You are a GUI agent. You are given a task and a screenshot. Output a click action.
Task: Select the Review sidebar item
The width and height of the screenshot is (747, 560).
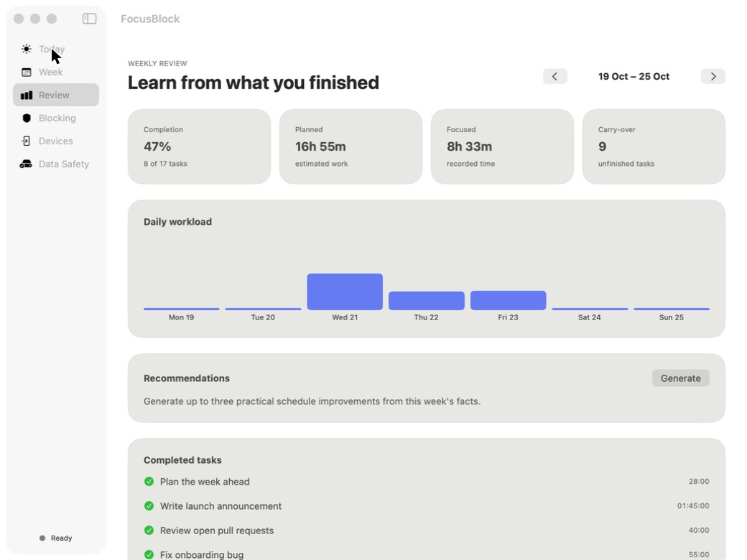56,95
